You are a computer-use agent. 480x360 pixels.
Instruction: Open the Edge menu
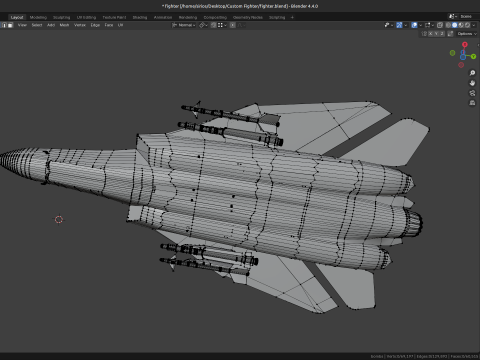click(95, 25)
